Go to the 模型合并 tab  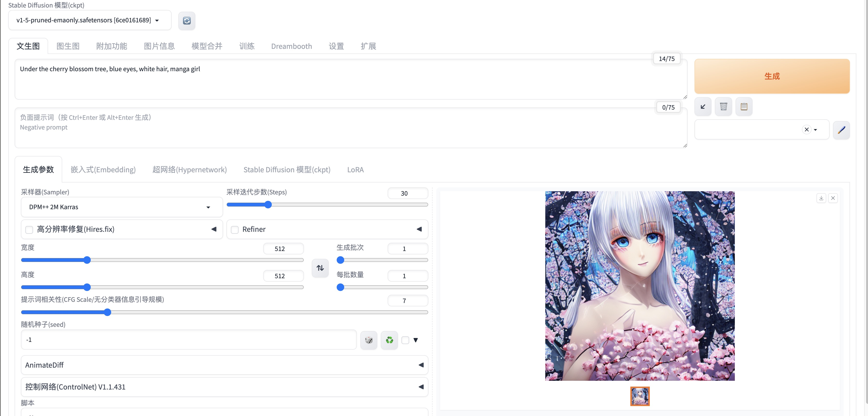click(207, 46)
